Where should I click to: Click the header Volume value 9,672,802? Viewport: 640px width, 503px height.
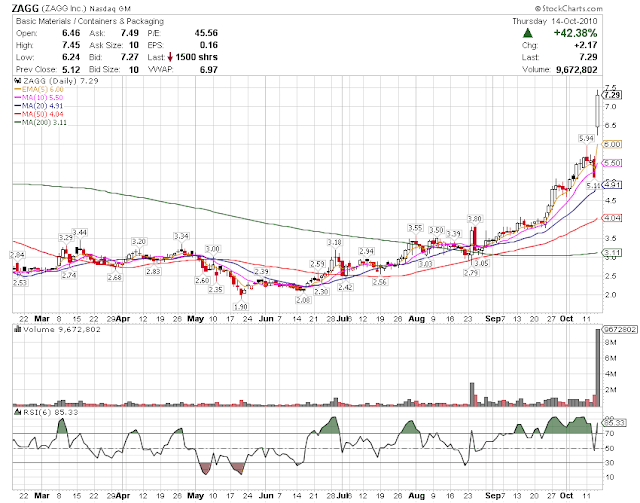click(x=577, y=69)
